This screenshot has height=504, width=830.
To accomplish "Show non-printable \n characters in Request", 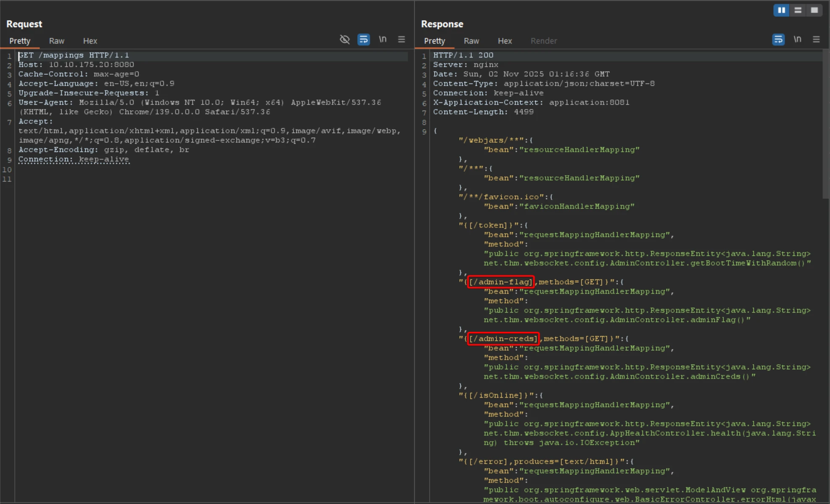I will click(382, 39).
